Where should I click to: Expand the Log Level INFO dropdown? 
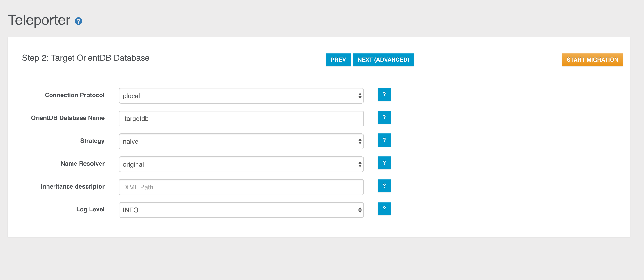coord(241,210)
